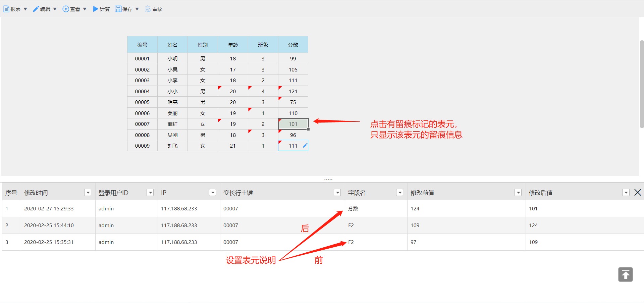
Task: Select the score cell 121 for 小小
Action: 293,91
